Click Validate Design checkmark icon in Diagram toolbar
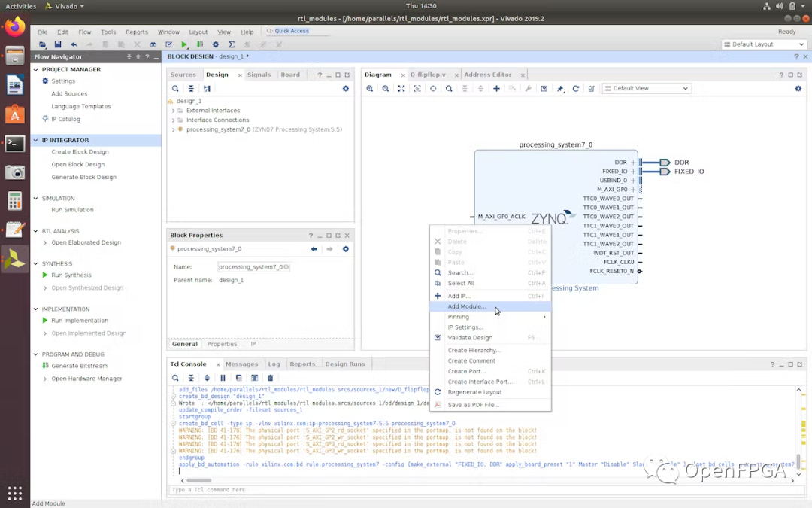 click(x=544, y=89)
